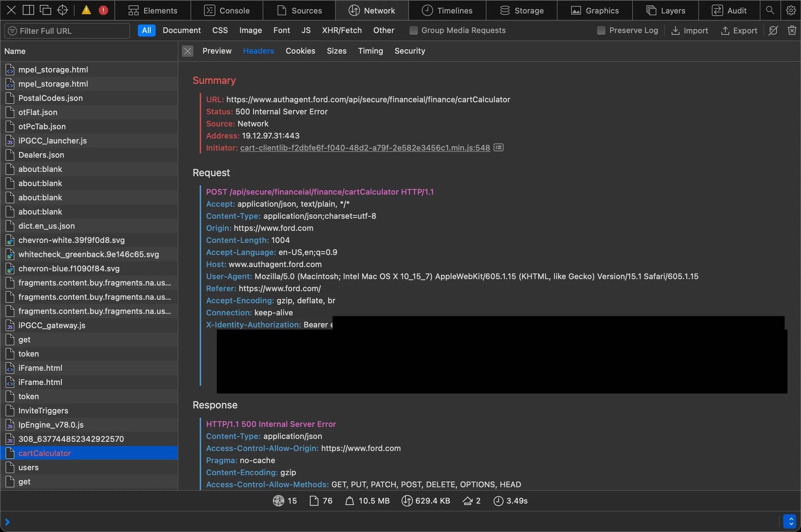Select the iPGCC_gateway.js request
The height and width of the screenshot is (532, 801).
89,325
